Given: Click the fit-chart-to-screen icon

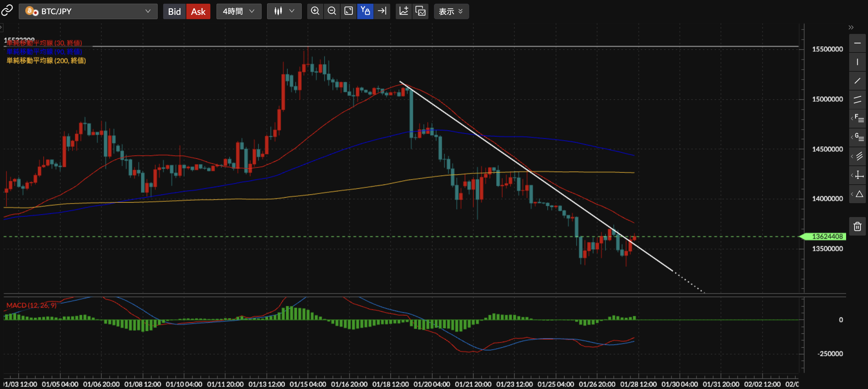Looking at the screenshot, I should click(x=349, y=11).
